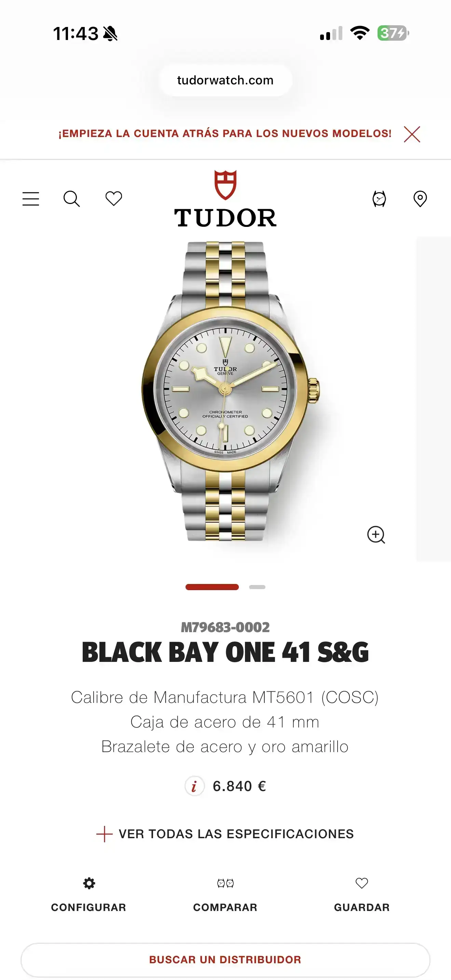The image size is (451, 980).
Task: Expand Ver todas las especificaciones
Action: coord(225,834)
